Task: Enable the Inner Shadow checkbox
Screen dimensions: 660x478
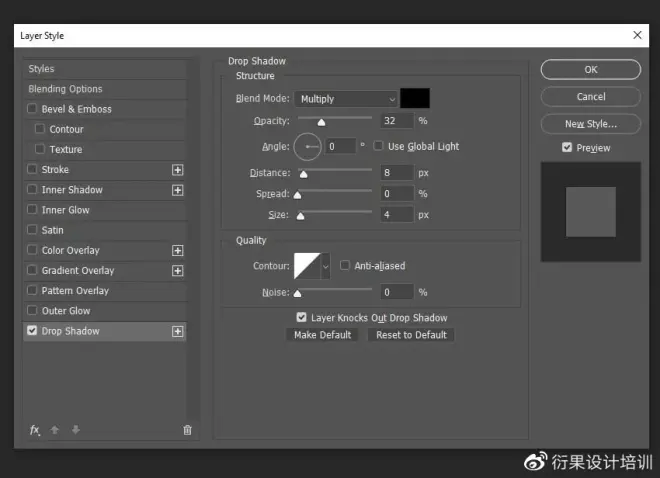Action: coord(32,189)
